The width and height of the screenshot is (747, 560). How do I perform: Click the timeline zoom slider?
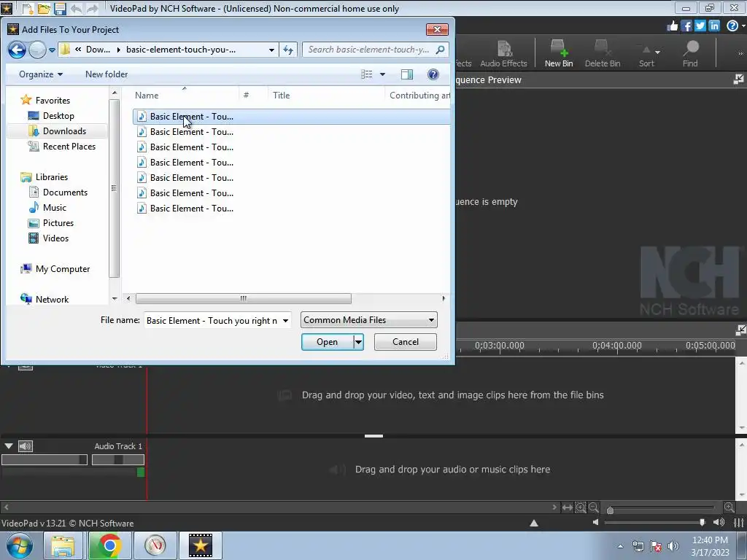coord(662,508)
